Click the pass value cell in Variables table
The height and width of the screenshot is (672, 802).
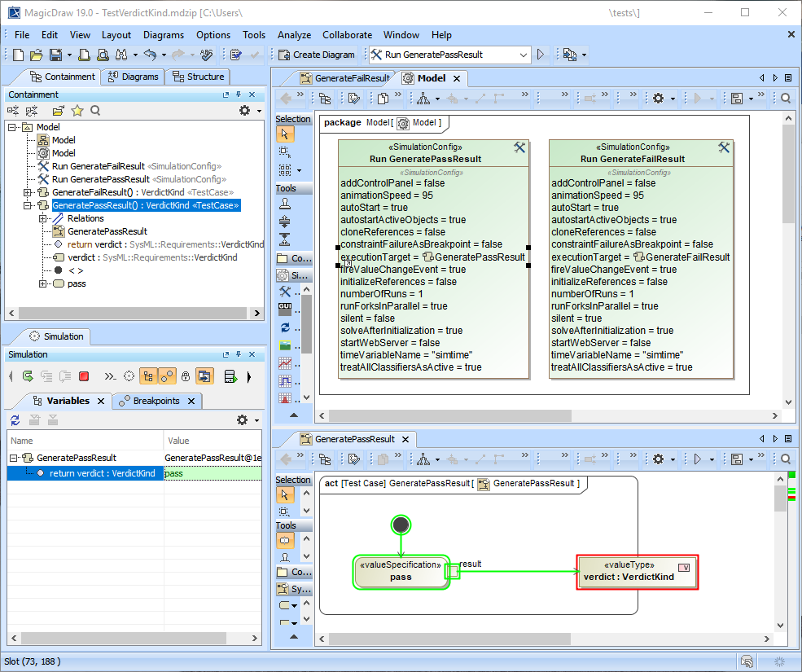(212, 473)
